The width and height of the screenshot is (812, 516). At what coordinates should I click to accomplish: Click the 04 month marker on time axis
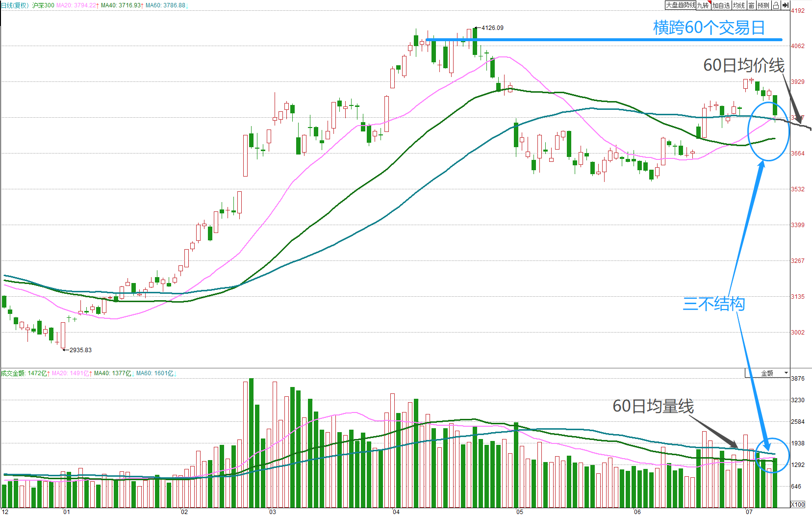pos(396,512)
